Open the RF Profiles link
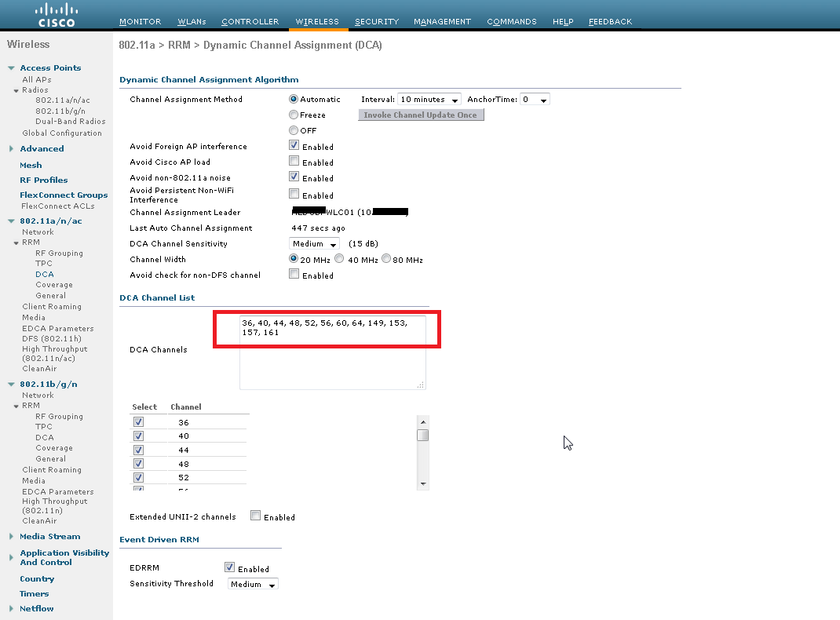The height and width of the screenshot is (620, 840). coord(44,181)
